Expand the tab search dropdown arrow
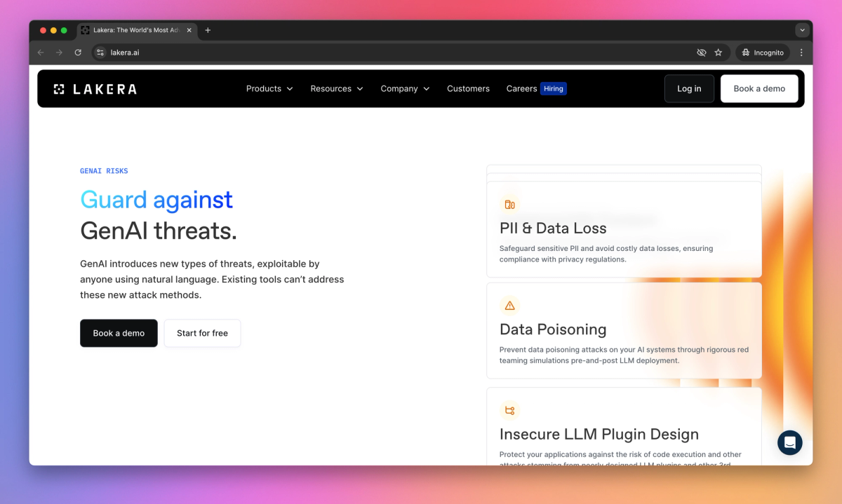This screenshot has width=842, height=504. (x=802, y=30)
